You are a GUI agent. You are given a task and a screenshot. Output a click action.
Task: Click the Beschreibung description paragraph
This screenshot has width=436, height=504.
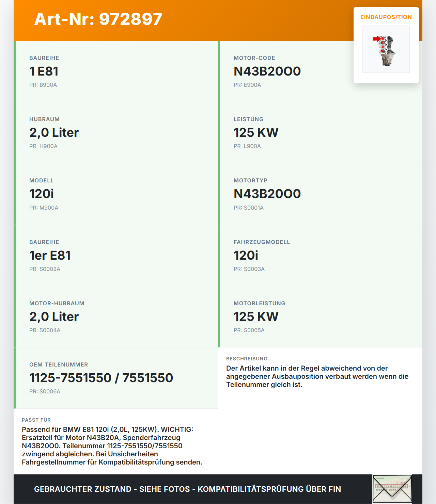tap(317, 376)
